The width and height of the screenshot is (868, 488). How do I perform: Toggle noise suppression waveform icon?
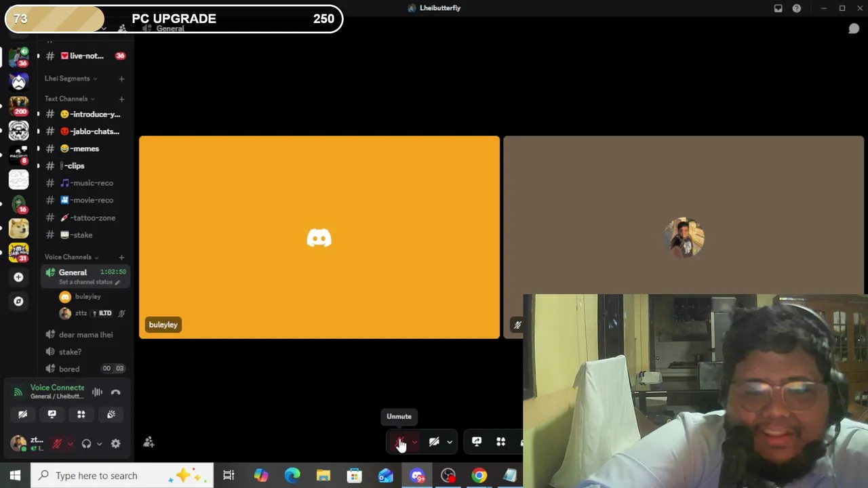pos(97,392)
